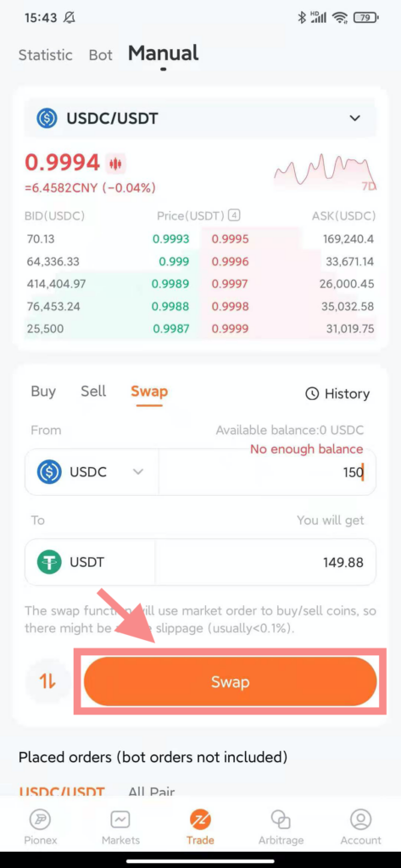Focus the From amount field showing 150

(268, 472)
